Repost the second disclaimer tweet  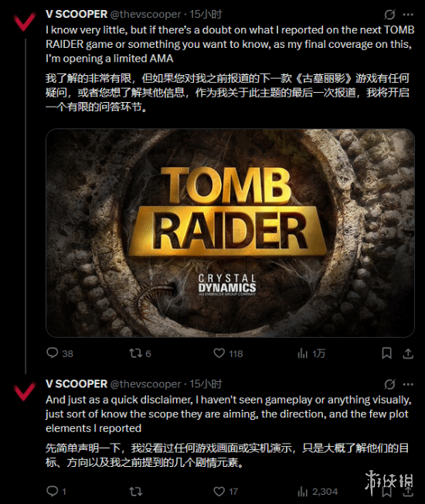pos(135,491)
